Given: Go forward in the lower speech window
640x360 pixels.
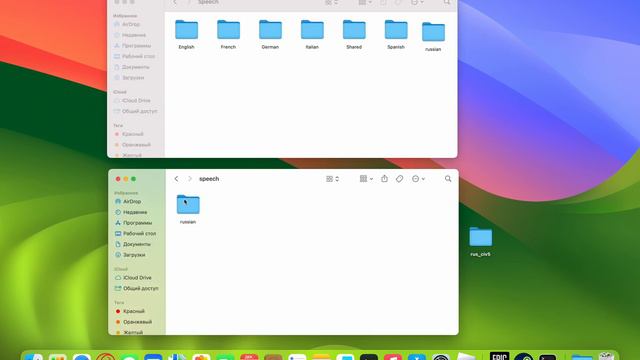Looking at the screenshot, I should click(190, 179).
